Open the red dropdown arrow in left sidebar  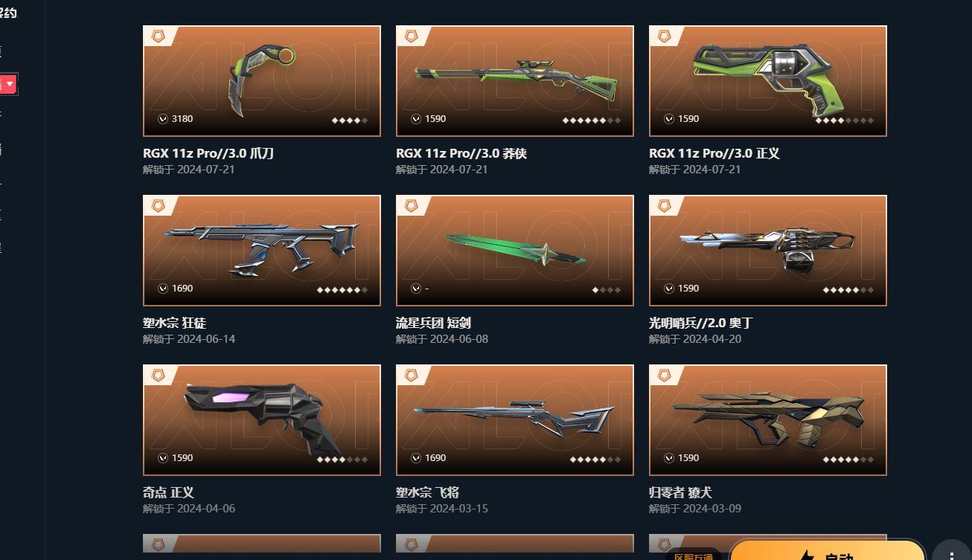tap(9, 84)
